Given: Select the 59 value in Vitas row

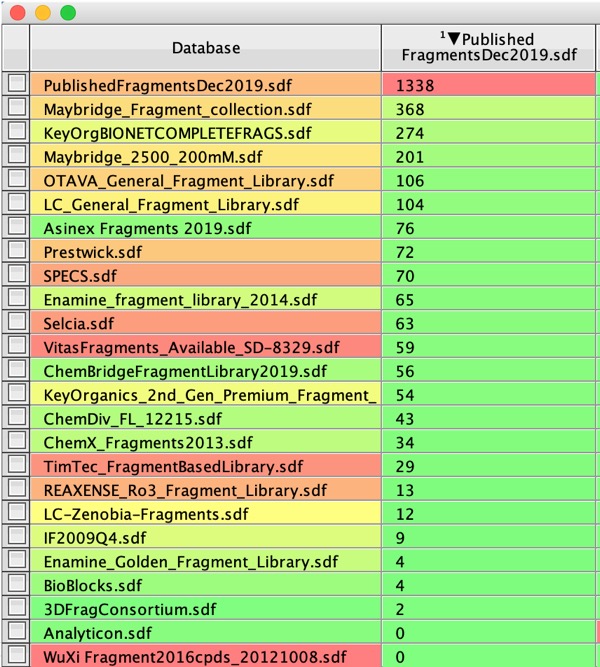Looking at the screenshot, I should click(489, 346).
